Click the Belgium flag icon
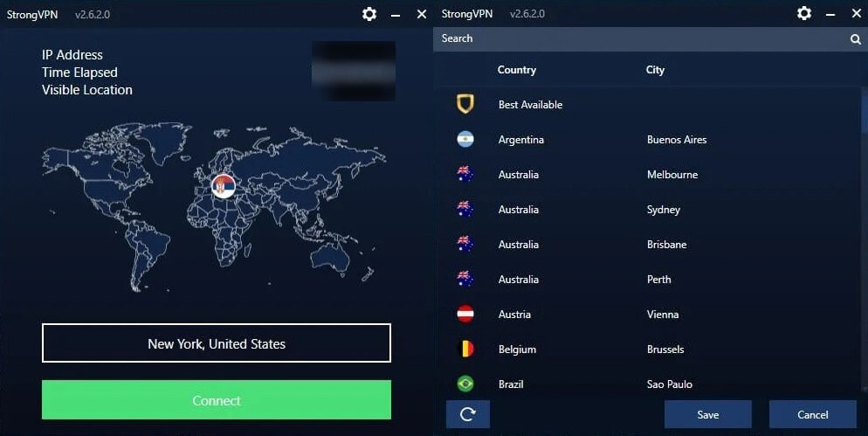Viewport: 868px width, 436px height. 465,349
